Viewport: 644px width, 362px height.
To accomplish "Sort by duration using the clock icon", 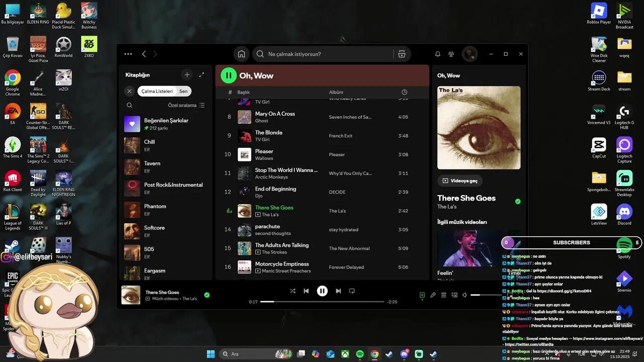I will tap(405, 92).
